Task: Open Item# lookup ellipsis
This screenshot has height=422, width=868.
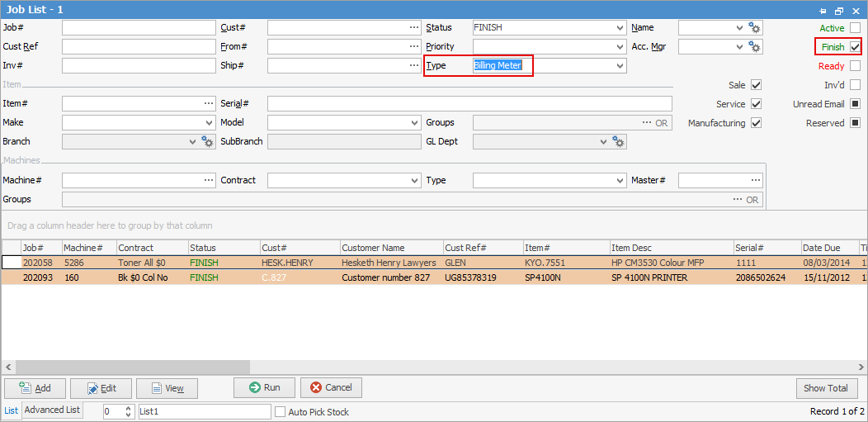Action: pyautogui.click(x=209, y=103)
